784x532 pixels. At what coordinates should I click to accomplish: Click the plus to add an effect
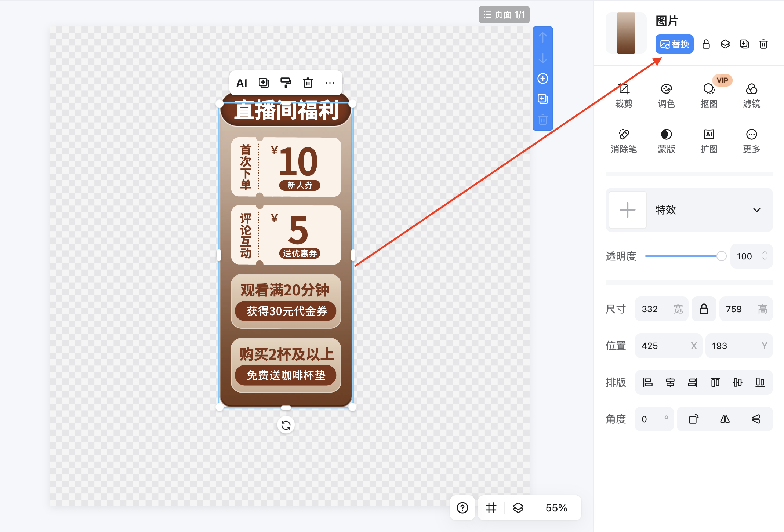627,210
